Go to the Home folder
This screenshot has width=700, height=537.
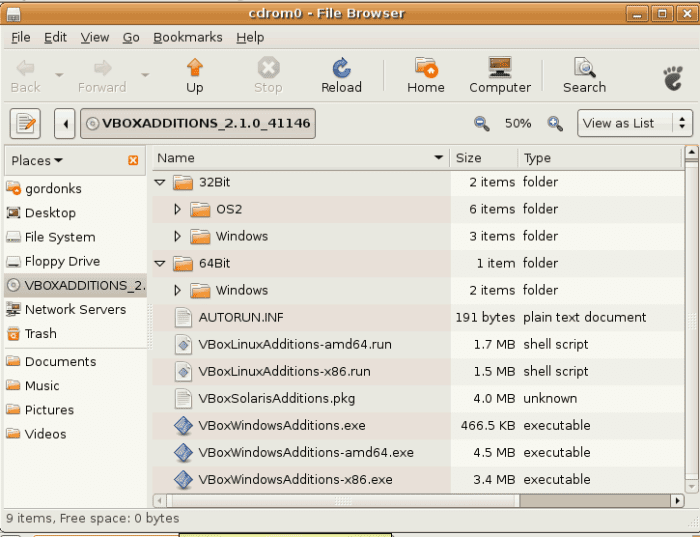click(425, 68)
